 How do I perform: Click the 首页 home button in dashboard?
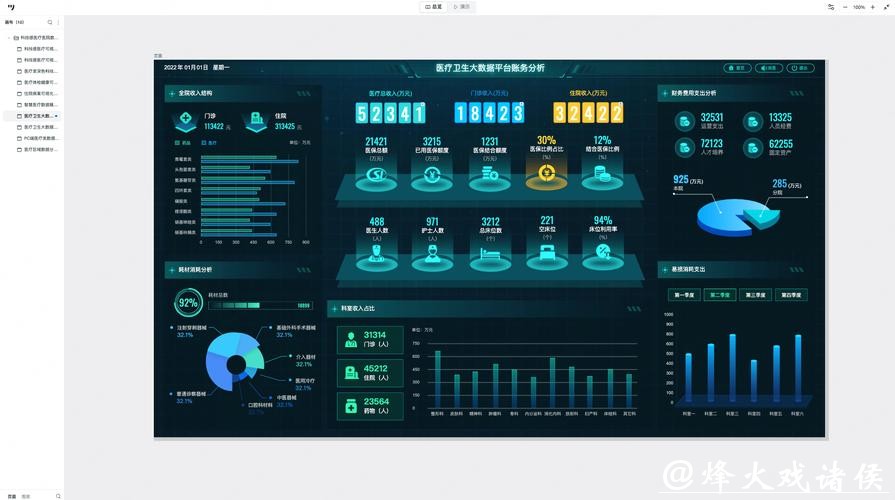click(737, 68)
